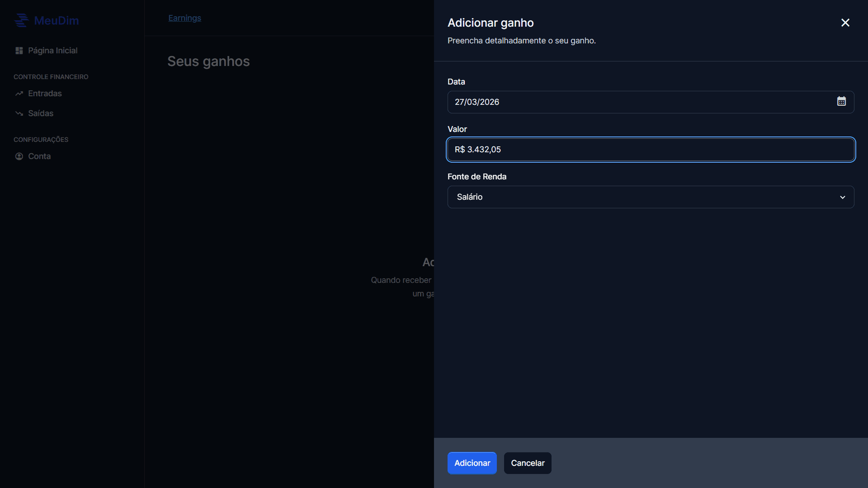Click the MeuDim brand name
Image resolution: width=868 pixels, height=488 pixels.
[x=57, y=20]
